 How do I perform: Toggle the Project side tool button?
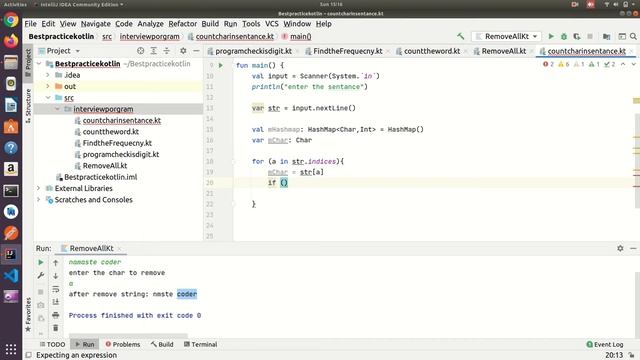[28, 62]
